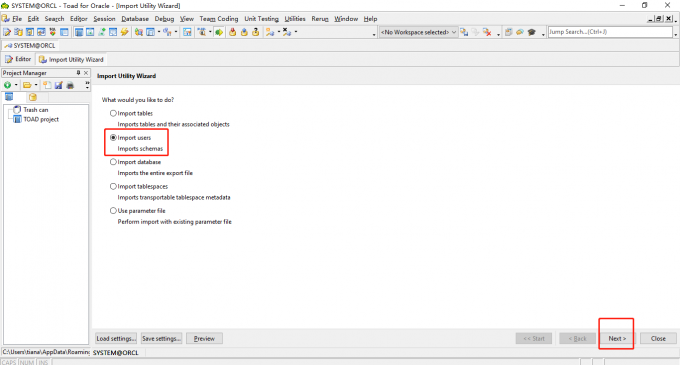
Task: Click the save workspace icon
Action: coord(464,32)
